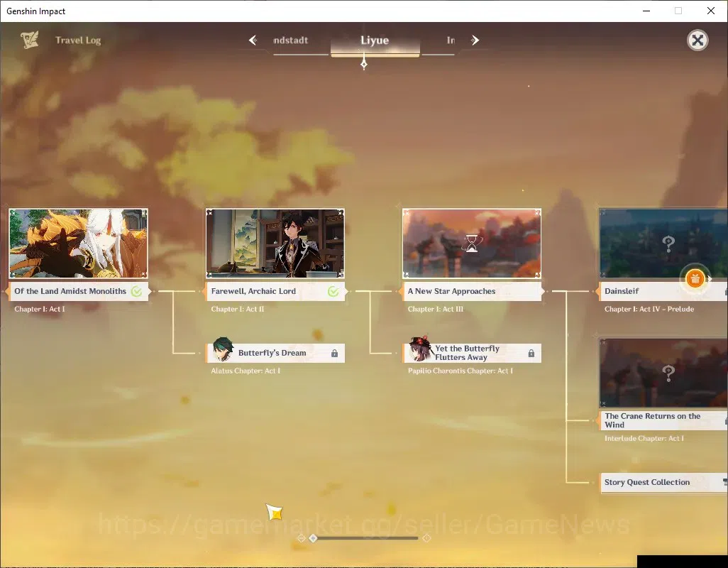The width and height of the screenshot is (728, 568).
Task: Go to next region with right arrow
Action: (475, 40)
